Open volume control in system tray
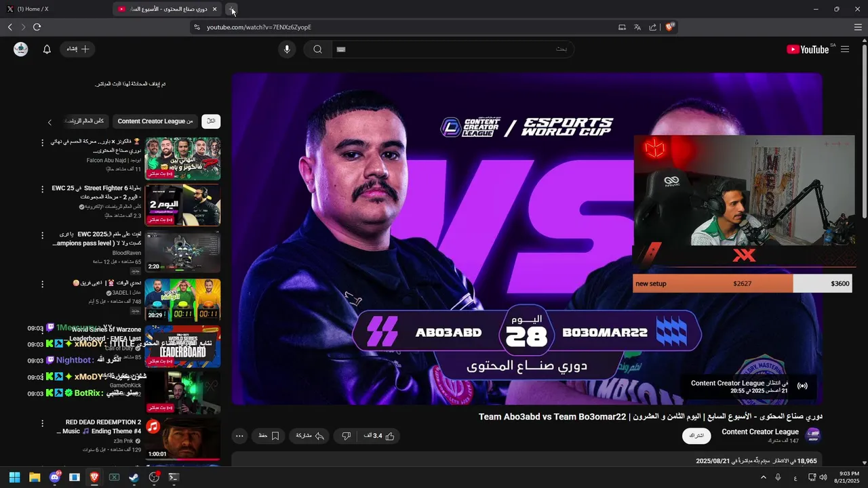Viewport: 868px width, 488px height. pos(823,477)
